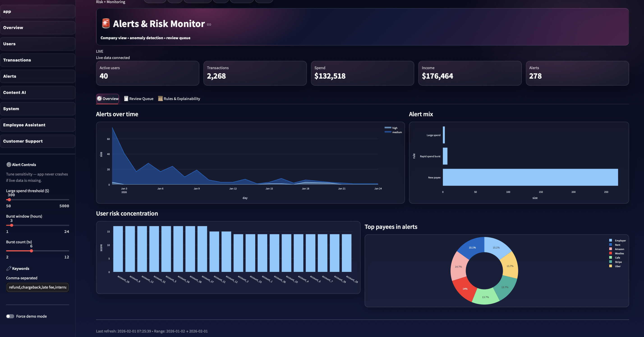Navigate to Customer Support page
Viewport: 644px width, 337px height.
tap(37, 141)
